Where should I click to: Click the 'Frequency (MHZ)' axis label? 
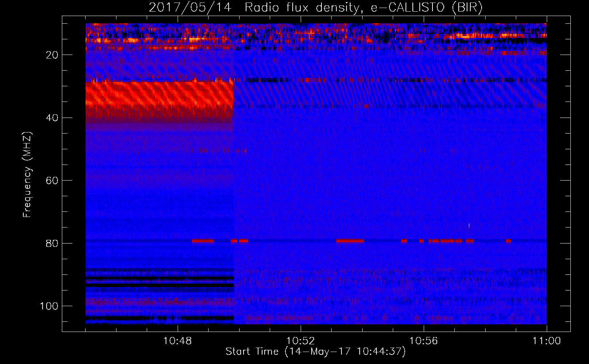pos(27,175)
